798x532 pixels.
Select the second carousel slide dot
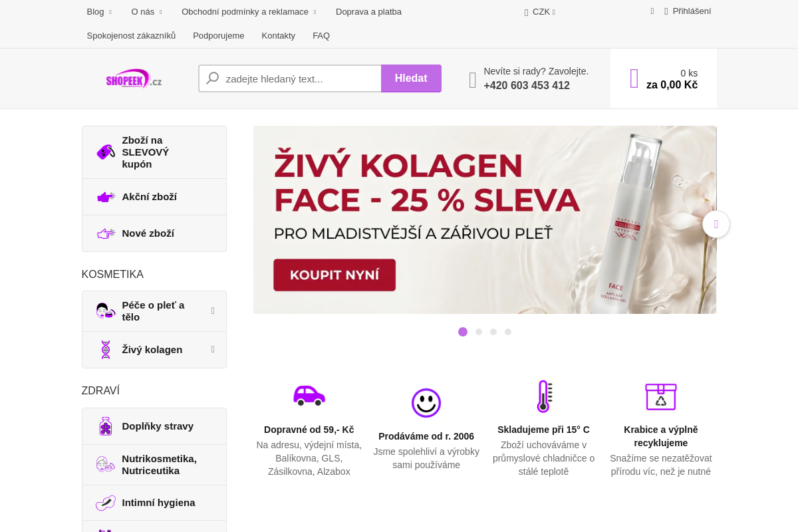coord(479,332)
